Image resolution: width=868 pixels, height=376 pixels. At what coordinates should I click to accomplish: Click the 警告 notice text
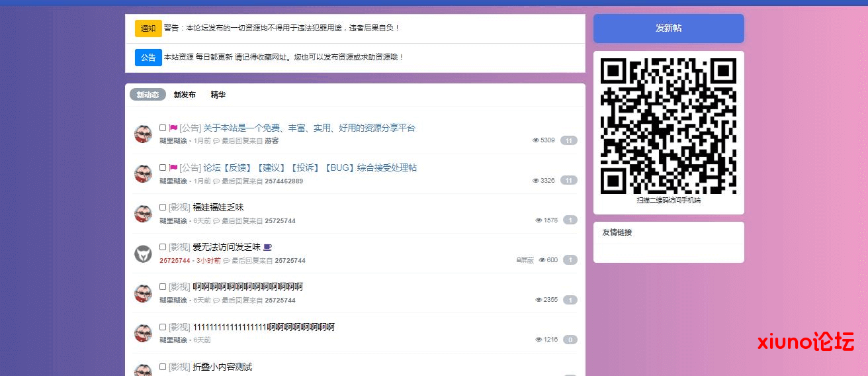[x=282, y=28]
